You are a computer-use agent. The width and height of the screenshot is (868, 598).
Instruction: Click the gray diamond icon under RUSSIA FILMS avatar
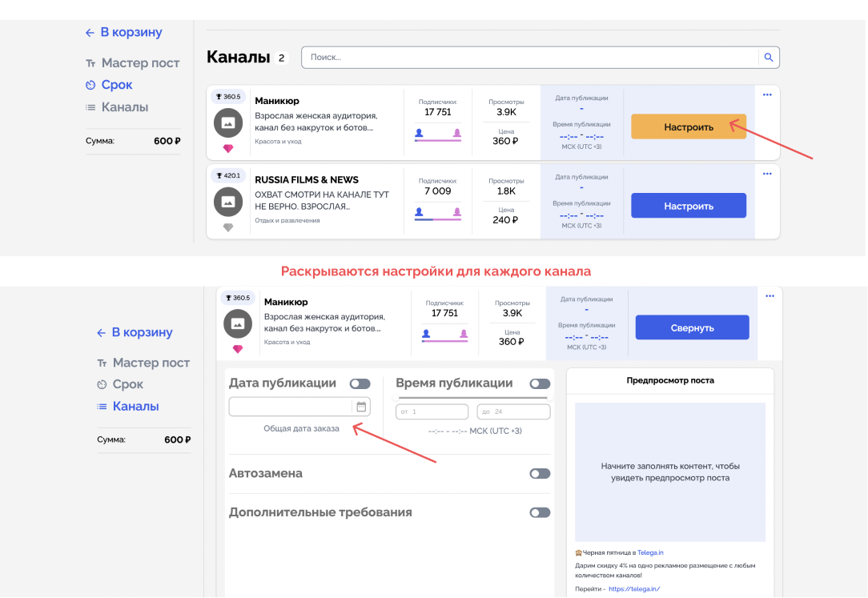228,227
